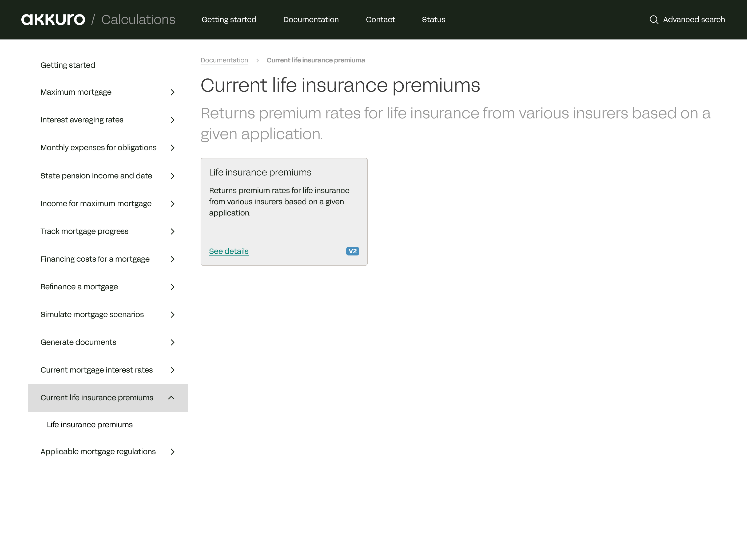Click the akkuro logo

[x=53, y=19]
